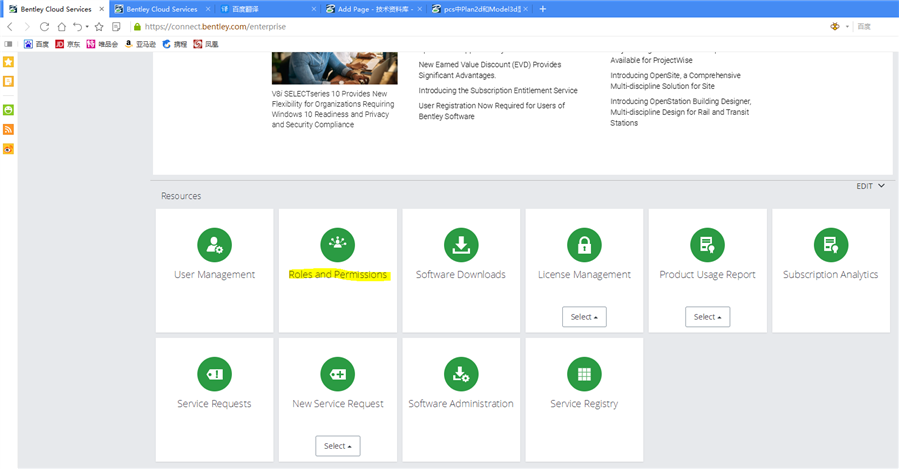Image resolution: width=899 pixels, height=469 pixels.
Task: Open the JD bookmark
Action: (68, 44)
